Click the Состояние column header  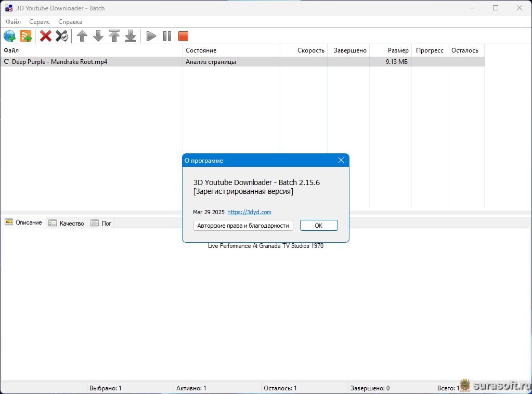point(230,50)
